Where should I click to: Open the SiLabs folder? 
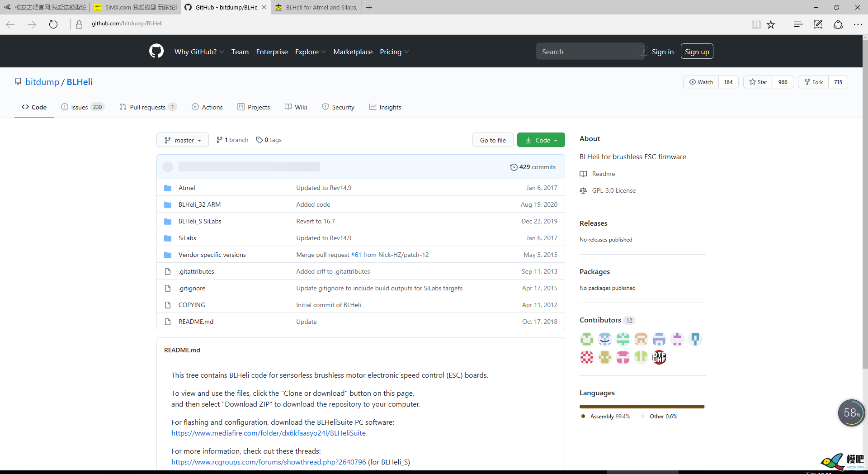tap(187, 238)
